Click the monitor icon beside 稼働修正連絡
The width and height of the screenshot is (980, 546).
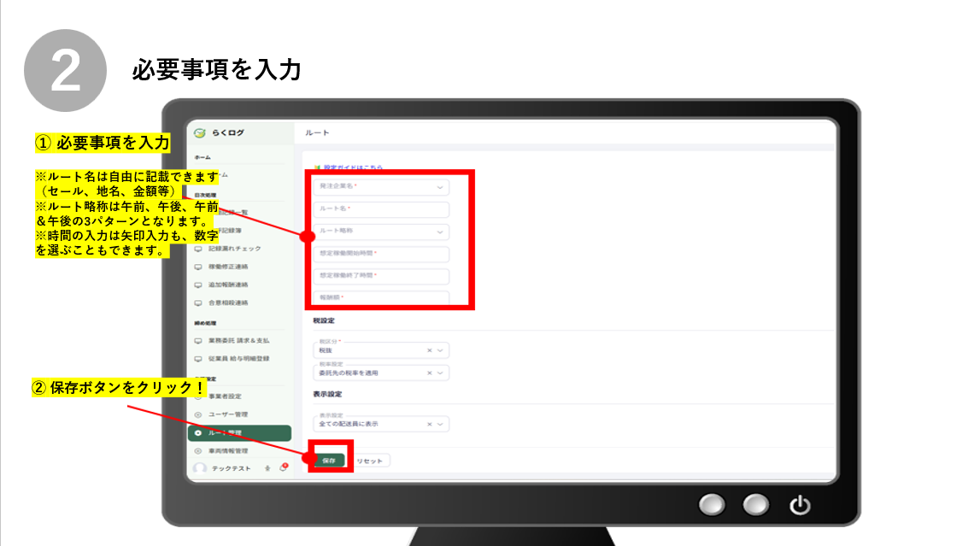click(x=199, y=267)
